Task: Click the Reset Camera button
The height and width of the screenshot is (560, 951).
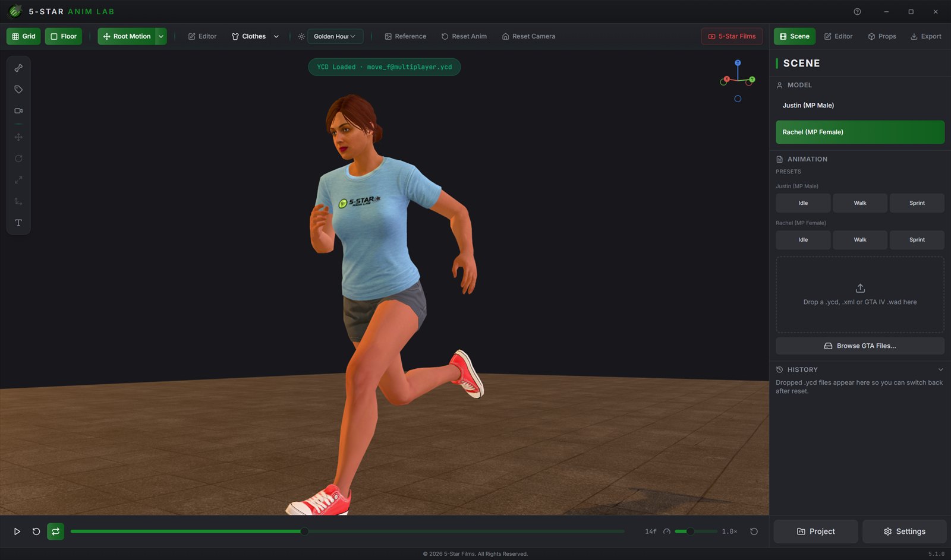Action: coord(528,36)
